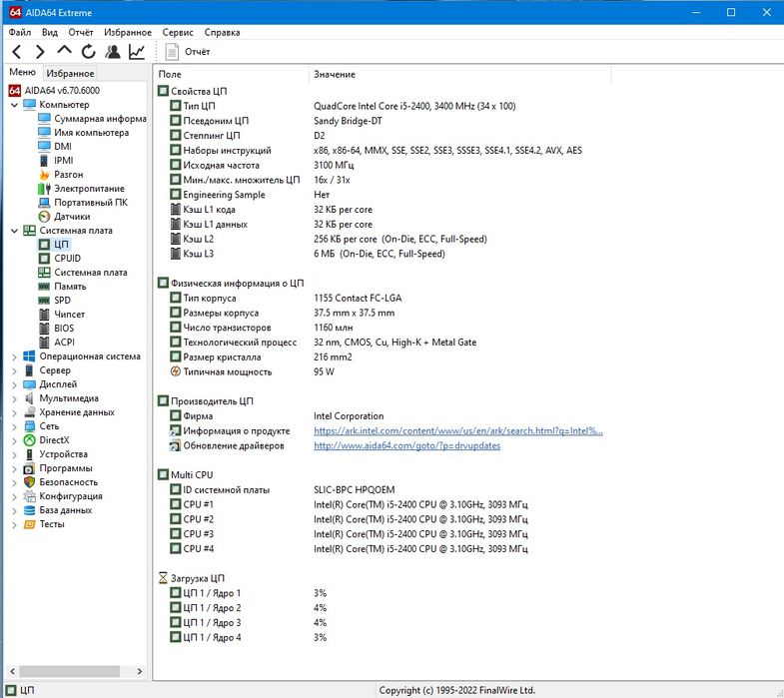
Task: Expand the DirectX tree node
Action: click(15, 441)
